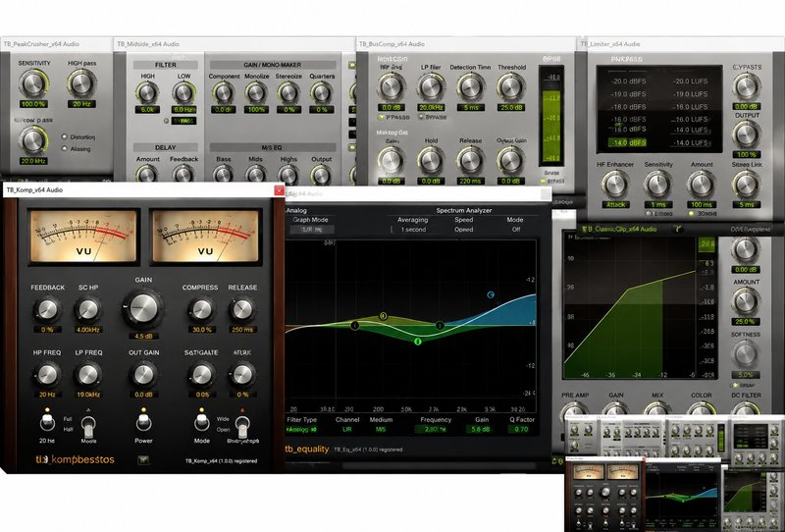
Task: Click the Stereo Link knob in TB_Limiter
Action: pyautogui.click(x=746, y=185)
